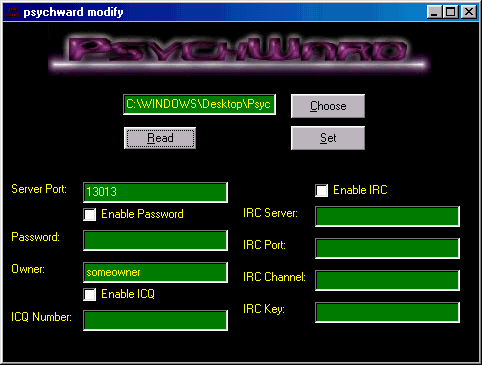Screen dimensions: 482x365
Task: Click the 'IRC Channel:' label
Action: click(x=274, y=277)
